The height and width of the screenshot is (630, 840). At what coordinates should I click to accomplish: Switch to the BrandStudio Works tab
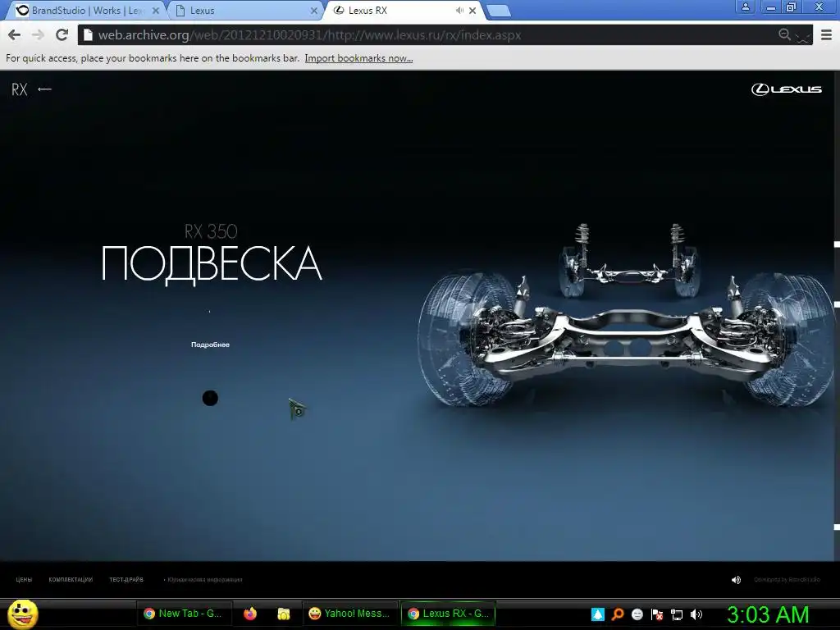[x=87, y=11]
